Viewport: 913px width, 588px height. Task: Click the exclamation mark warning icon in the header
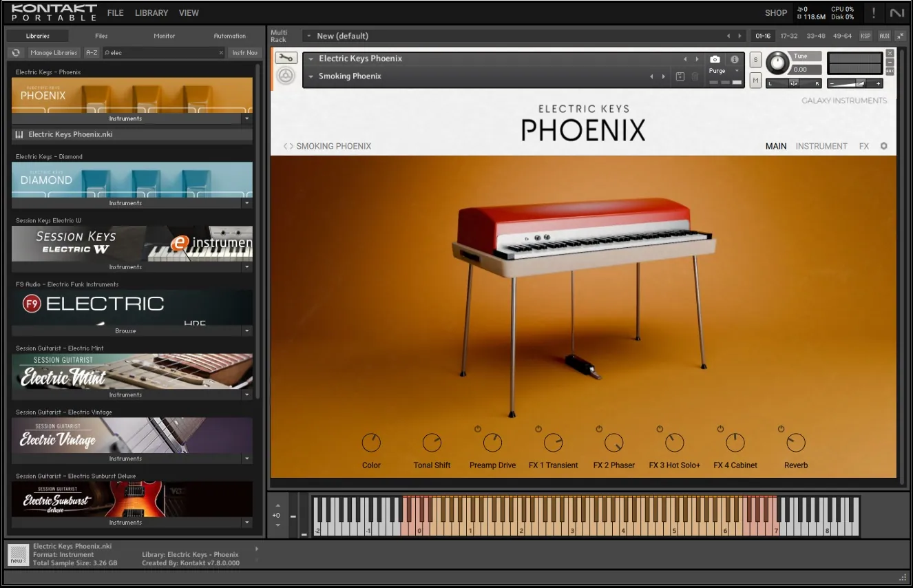tap(873, 12)
